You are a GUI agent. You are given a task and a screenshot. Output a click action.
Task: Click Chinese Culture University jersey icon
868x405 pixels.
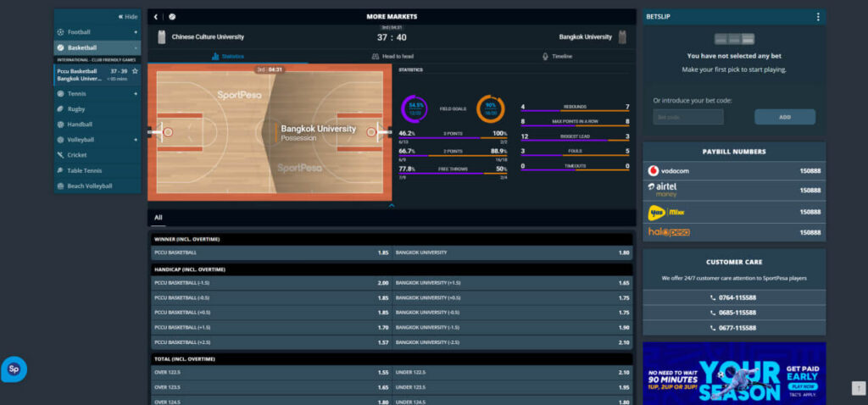pyautogui.click(x=161, y=37)
